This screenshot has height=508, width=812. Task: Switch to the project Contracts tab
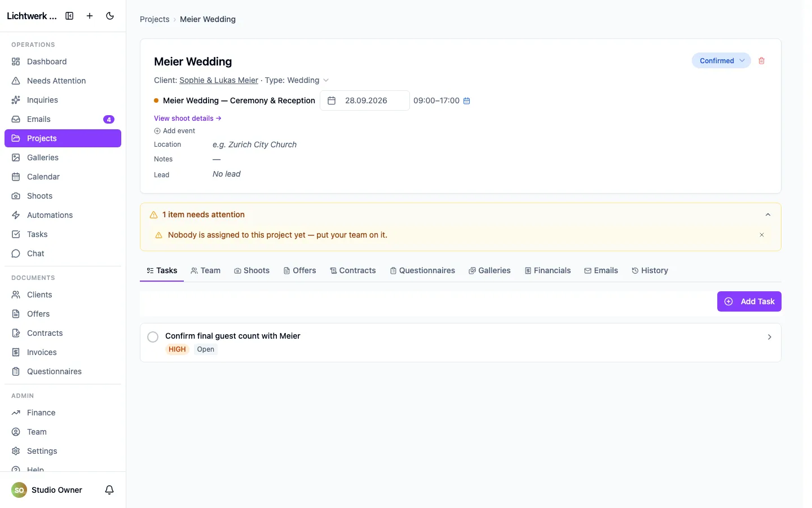pos(352,271)
